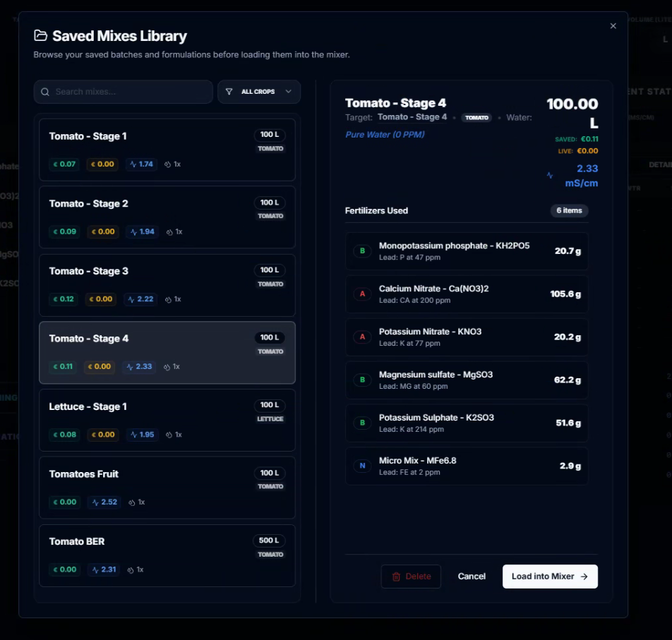The width and height of the screenshot is (672, 640).
Task: Click the B tank icon for Potassium Sulphate
Action: coord(362,423)
